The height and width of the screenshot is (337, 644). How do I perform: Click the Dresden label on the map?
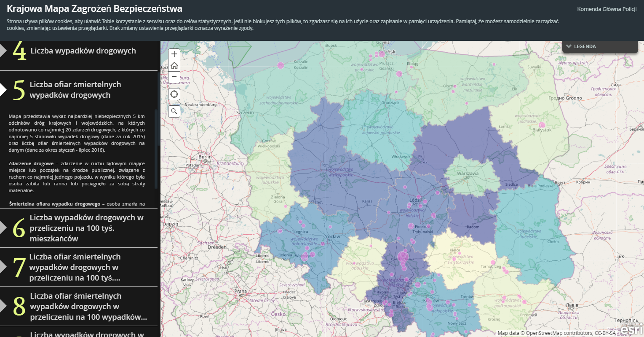pos(217,247)
